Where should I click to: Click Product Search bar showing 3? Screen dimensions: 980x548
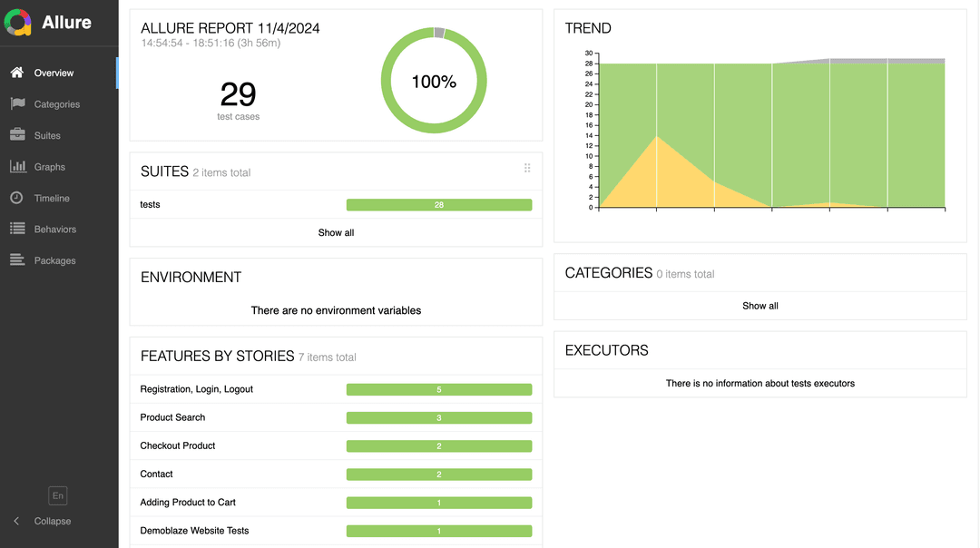(x=439, y=418)
